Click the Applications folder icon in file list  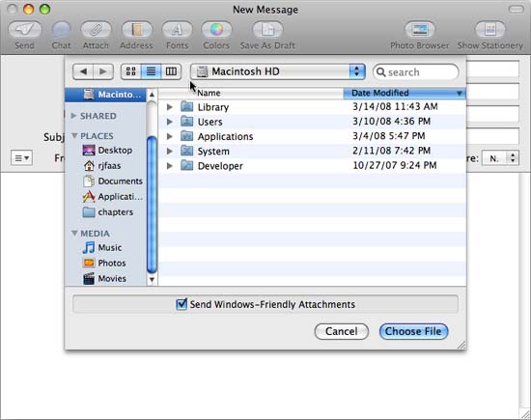coord(187,136)
